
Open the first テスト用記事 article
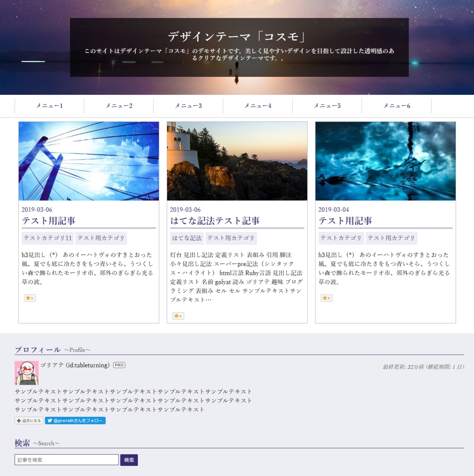click(x=49, y=221)
